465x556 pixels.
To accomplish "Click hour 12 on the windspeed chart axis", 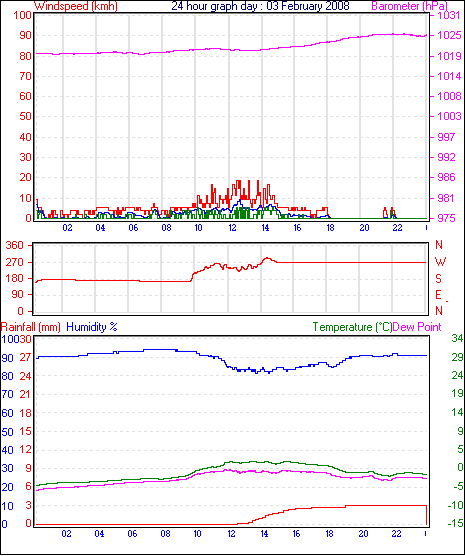I will pos(232,228).
